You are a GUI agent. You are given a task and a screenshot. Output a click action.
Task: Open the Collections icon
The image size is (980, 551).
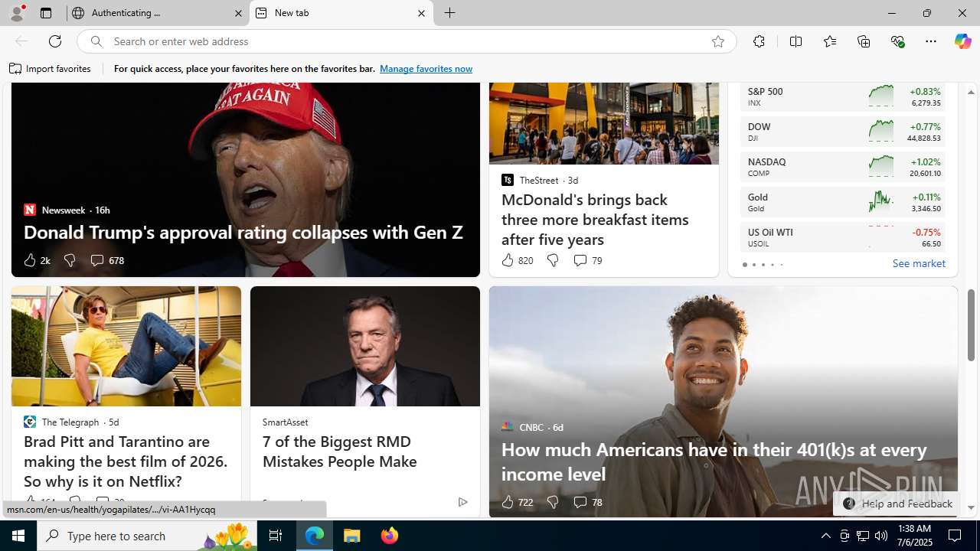click(864, 41)
